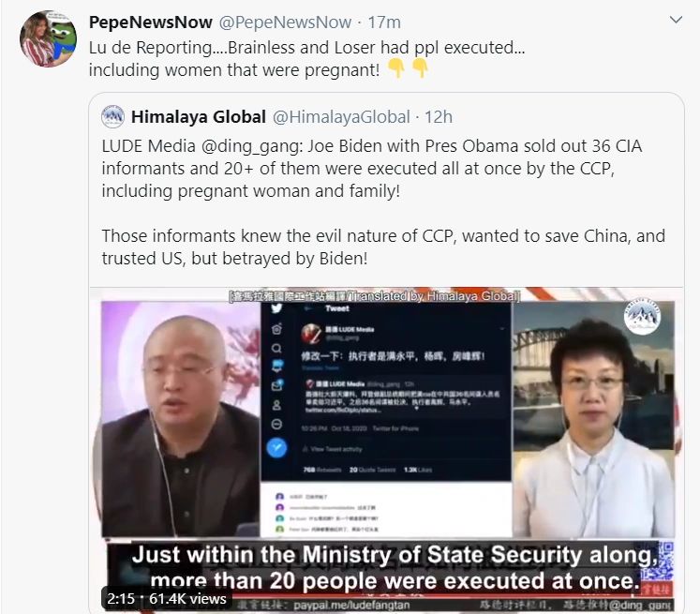
Task: Open PepeNewsNow profile avatar
Action: coord(48,38)
